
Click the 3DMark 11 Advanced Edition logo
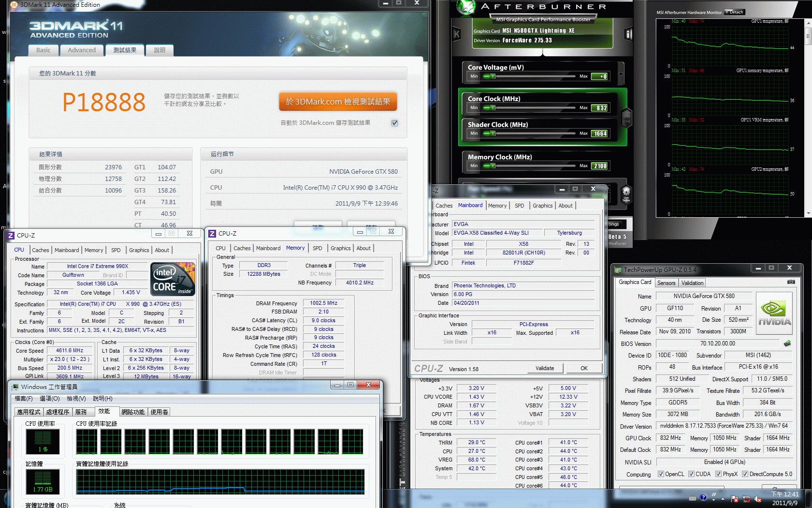76,30
